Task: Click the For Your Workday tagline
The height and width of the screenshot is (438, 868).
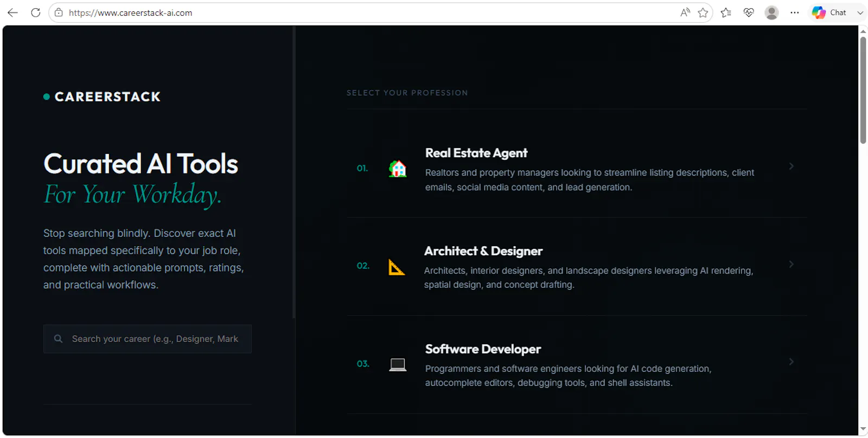Action: pos(132,195)
